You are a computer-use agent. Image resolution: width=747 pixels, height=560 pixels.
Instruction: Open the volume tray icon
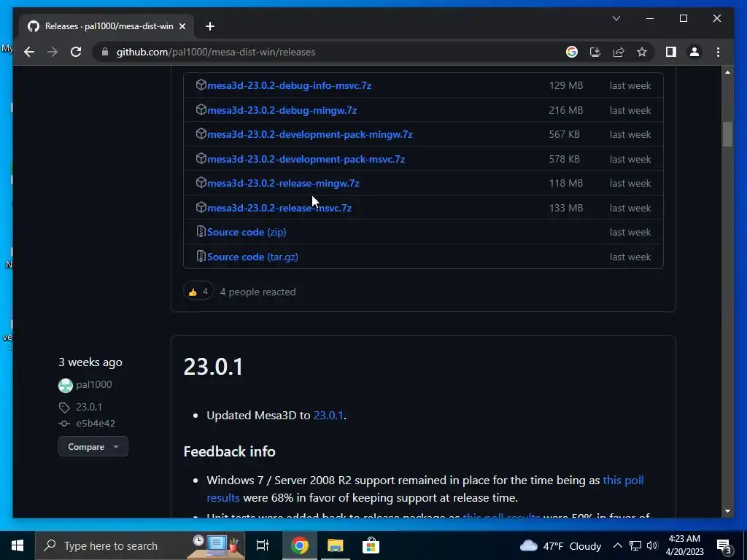[x=651, y=545]
